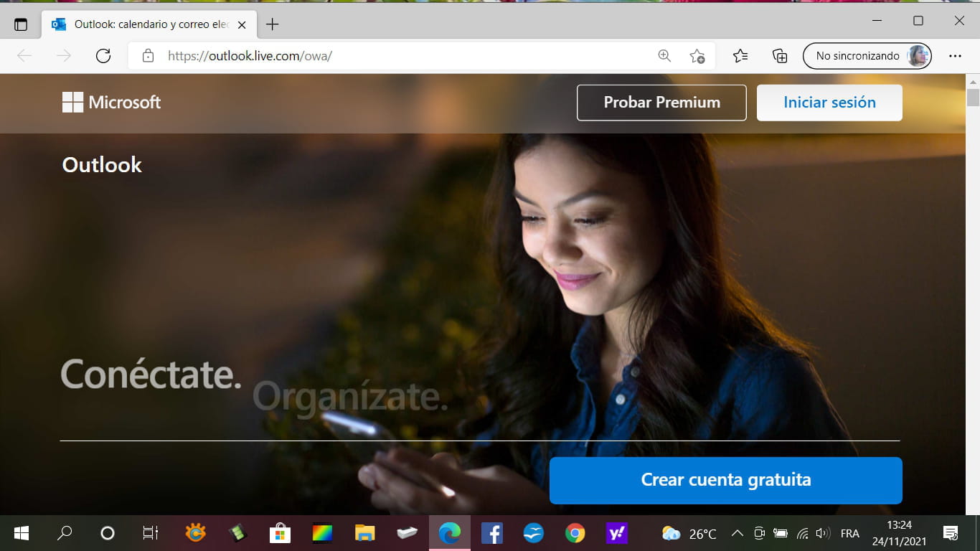Image resolution: width=980 pixels, height=551 pixels.
Task: Open the notification center icon
Action: 951,533
